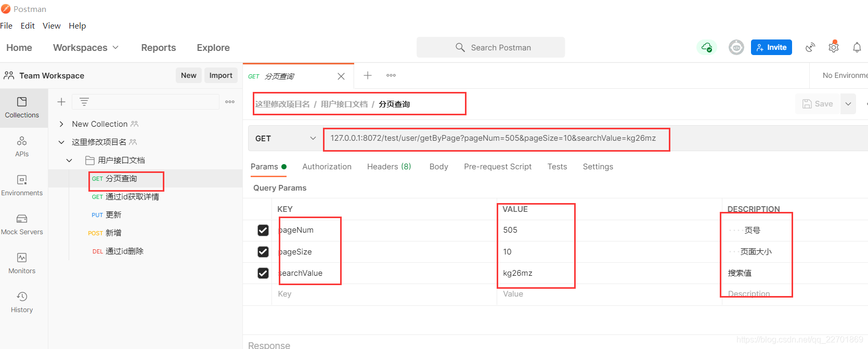Go to Home

19,48
